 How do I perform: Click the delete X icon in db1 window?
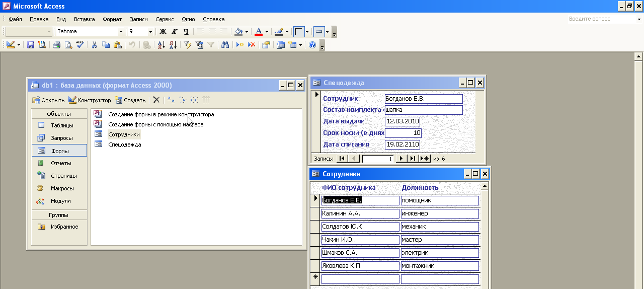click(x=156, y=100)
